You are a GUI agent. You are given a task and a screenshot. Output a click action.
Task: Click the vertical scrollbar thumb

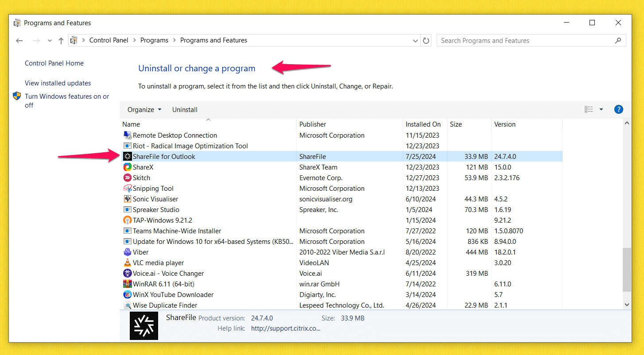coord(627,270)
